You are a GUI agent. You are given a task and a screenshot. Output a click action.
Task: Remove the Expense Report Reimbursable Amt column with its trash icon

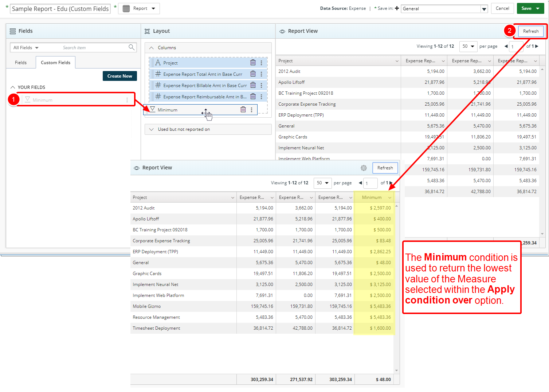click(253, 97)
